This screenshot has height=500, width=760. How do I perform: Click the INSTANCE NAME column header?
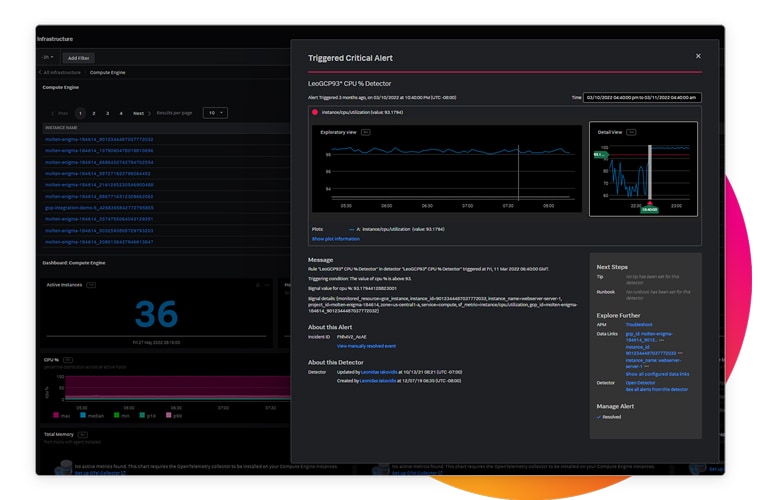(61, 127)
